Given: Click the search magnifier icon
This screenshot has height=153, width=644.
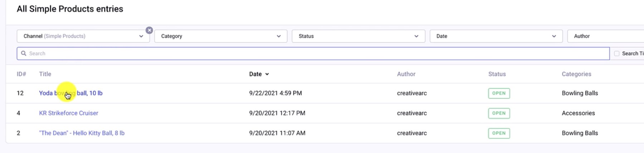Looking at the screenshot, I should (24, 53).
